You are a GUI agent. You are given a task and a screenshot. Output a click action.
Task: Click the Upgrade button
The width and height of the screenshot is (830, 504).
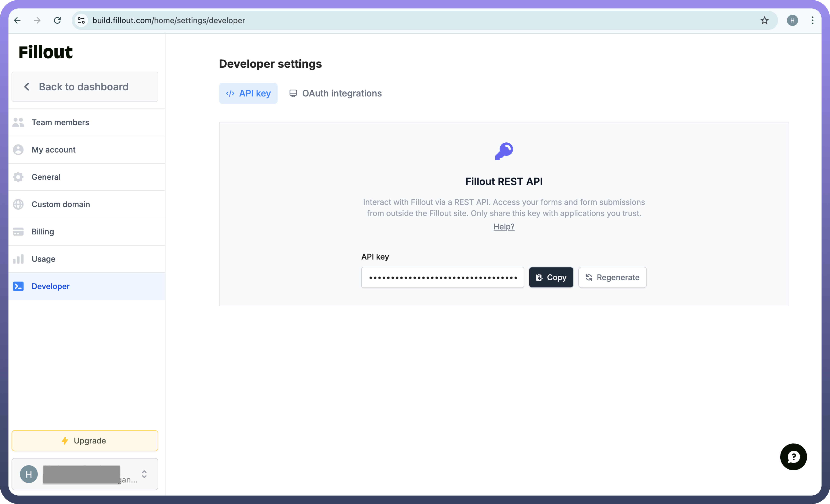[x=85, y=441]
